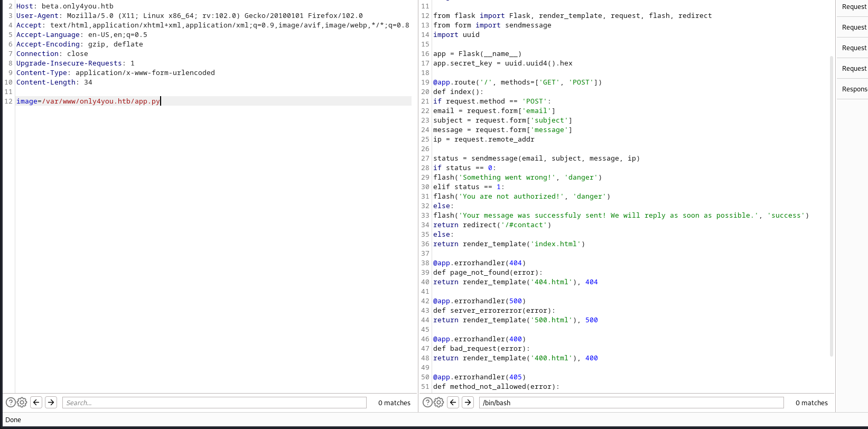The width and height of the screenshot is (868, 429).
Task: Click the response pane '0 matches' counter
Action: [x=811, y=403]
